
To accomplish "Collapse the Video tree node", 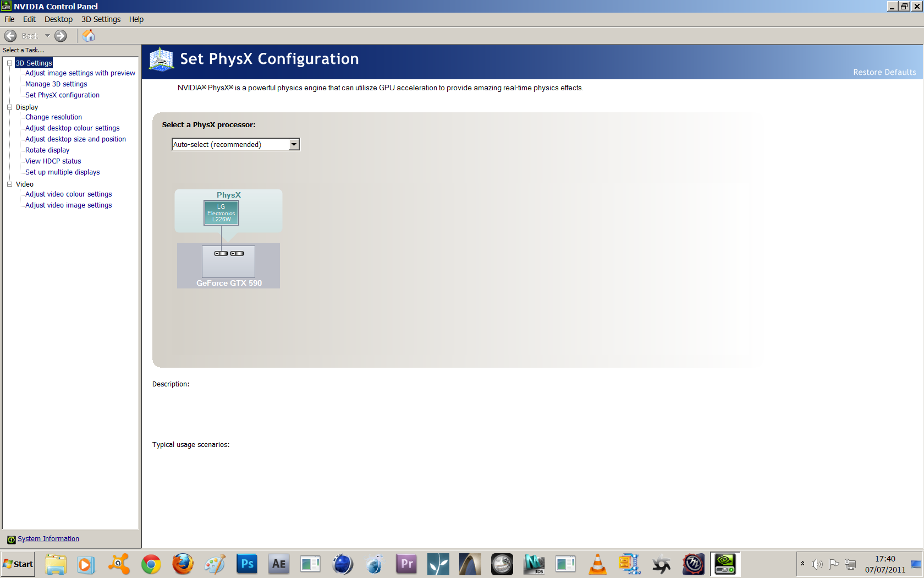I will coord(9,184).
